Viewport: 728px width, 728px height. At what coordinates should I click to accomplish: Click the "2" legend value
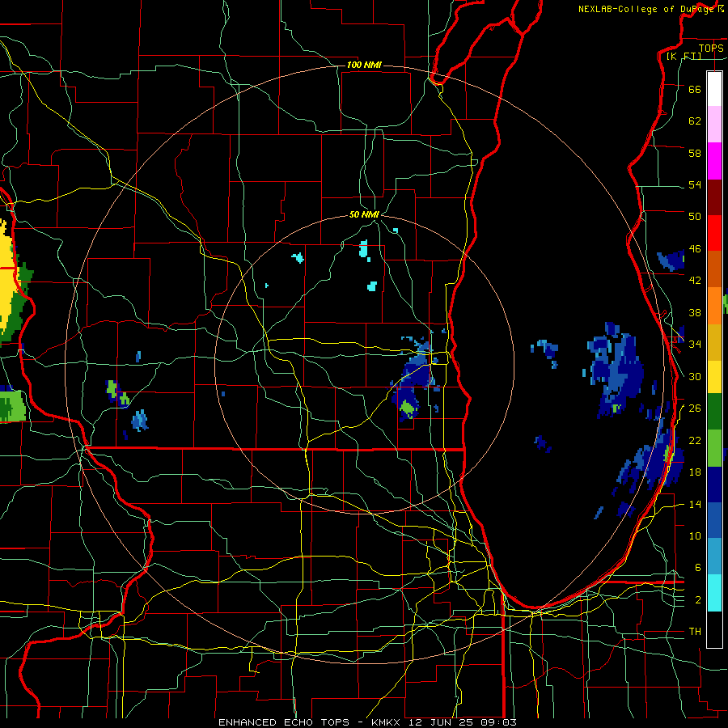(x=698, y=600)
